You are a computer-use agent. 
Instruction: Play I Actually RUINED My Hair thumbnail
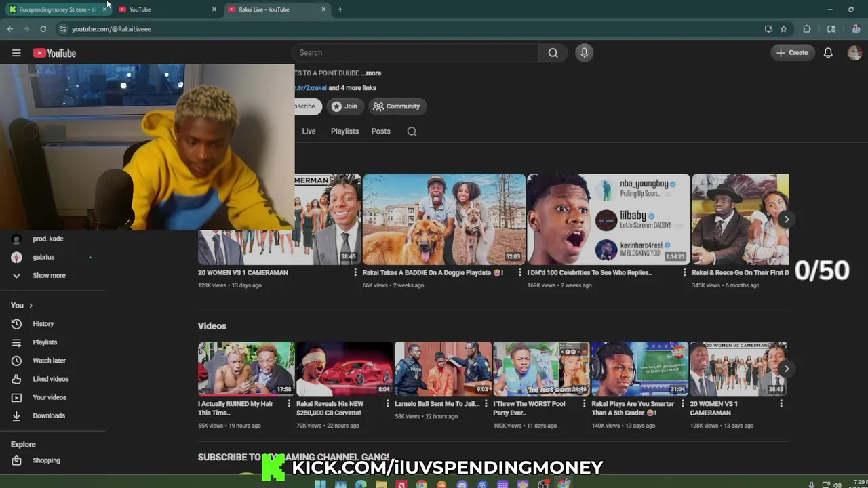[246, 369]
